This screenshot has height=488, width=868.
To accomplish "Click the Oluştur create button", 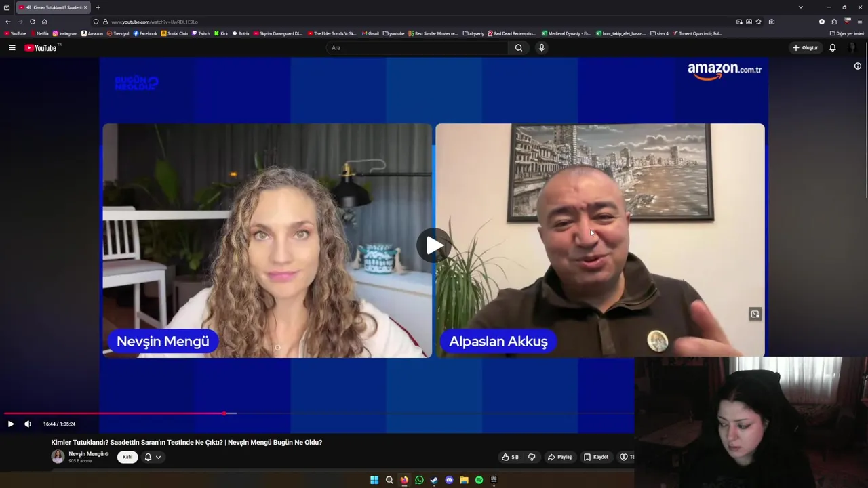I will click(x=805, y=48).
